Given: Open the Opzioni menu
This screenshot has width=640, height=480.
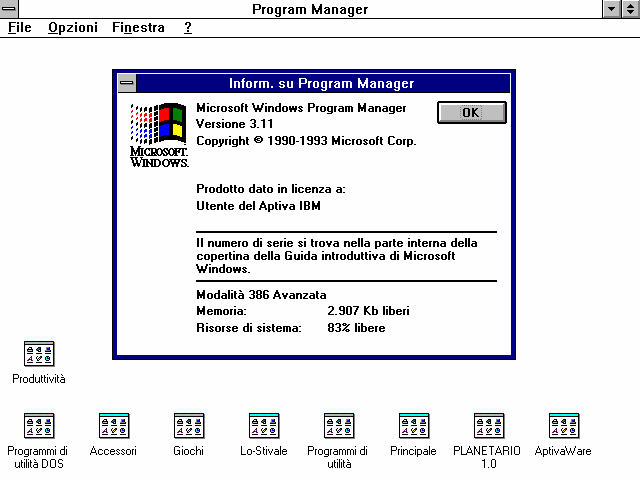Looking at the screenshot, I should [73, 27].
